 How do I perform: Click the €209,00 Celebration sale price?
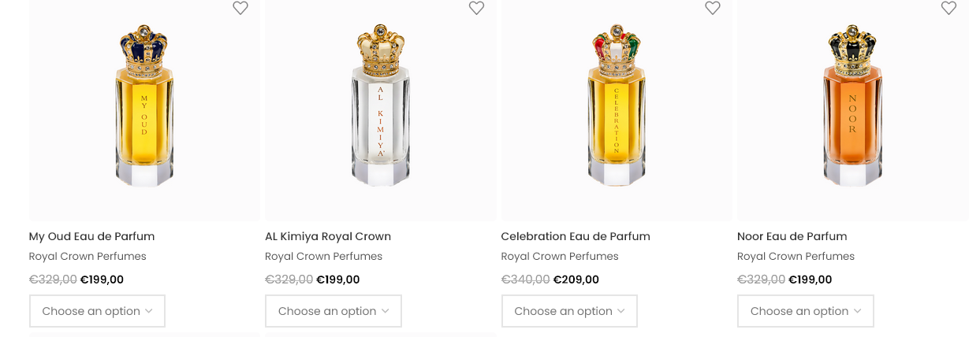click(x=576, y=280)
